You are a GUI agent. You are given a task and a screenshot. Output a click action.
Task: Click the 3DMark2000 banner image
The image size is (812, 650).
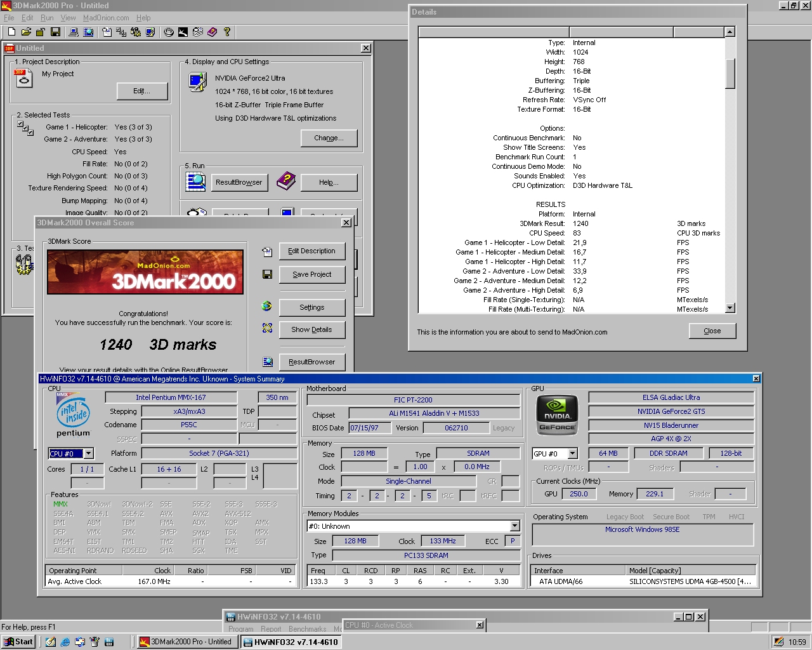145,272
